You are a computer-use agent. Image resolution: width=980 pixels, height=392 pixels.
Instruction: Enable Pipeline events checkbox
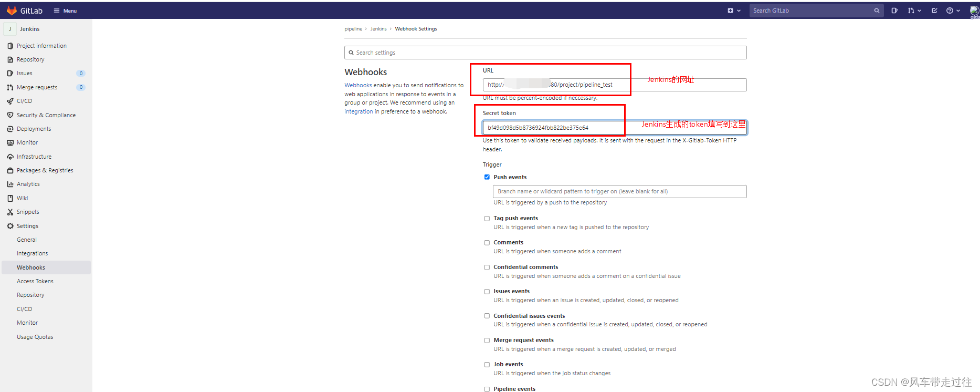(x=487, y=389)
